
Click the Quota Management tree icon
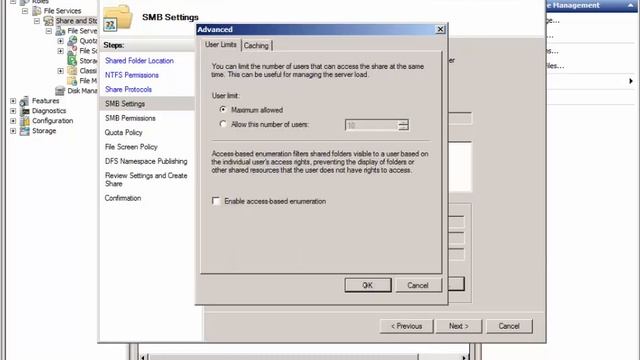pyautogui.click(x=72, y=41)
